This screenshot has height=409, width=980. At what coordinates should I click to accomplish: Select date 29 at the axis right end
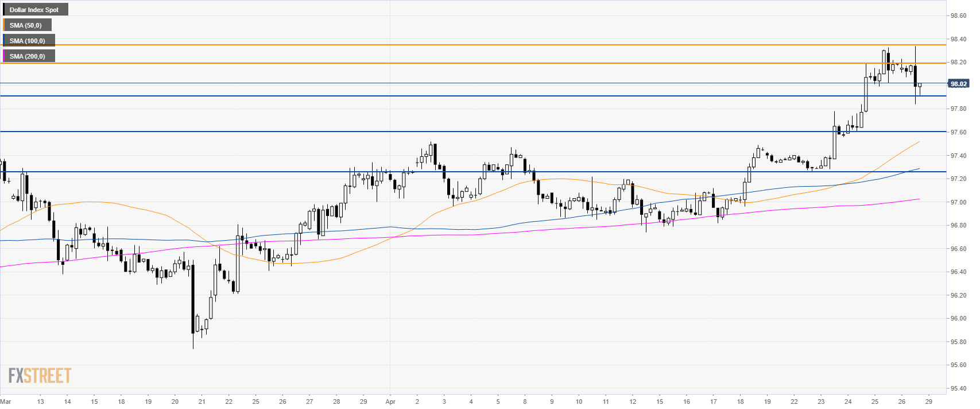[x=928, y=402]
